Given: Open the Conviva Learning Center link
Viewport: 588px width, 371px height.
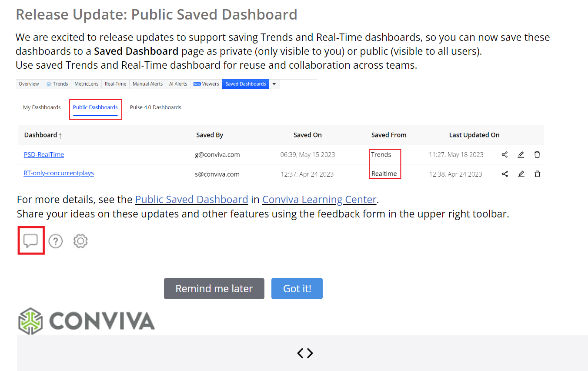Looking at the screenshot, I should [319, 200].
